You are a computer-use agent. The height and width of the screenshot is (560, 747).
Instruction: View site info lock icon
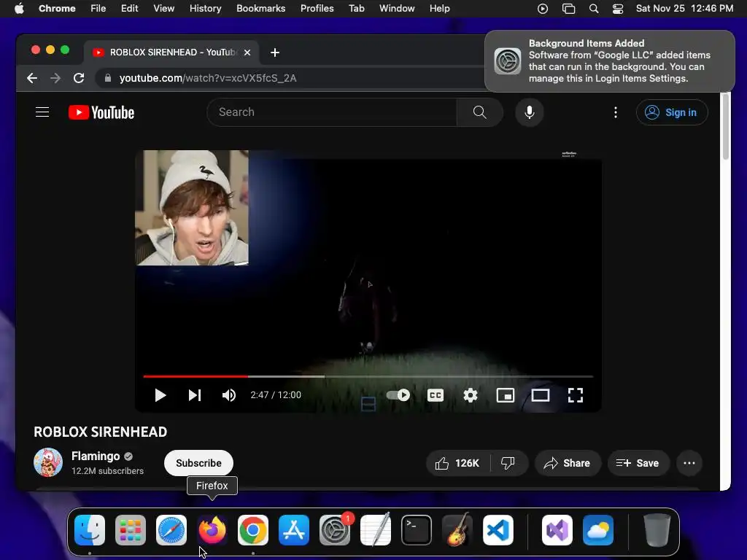(108, 78)
